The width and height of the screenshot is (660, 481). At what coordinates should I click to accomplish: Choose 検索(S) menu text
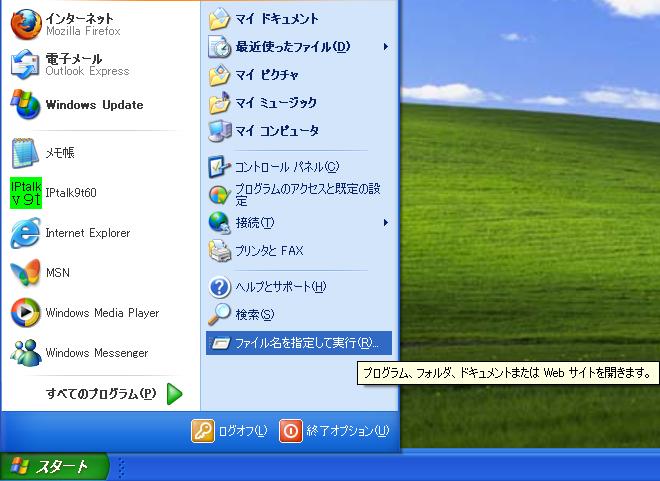(255, 315)
